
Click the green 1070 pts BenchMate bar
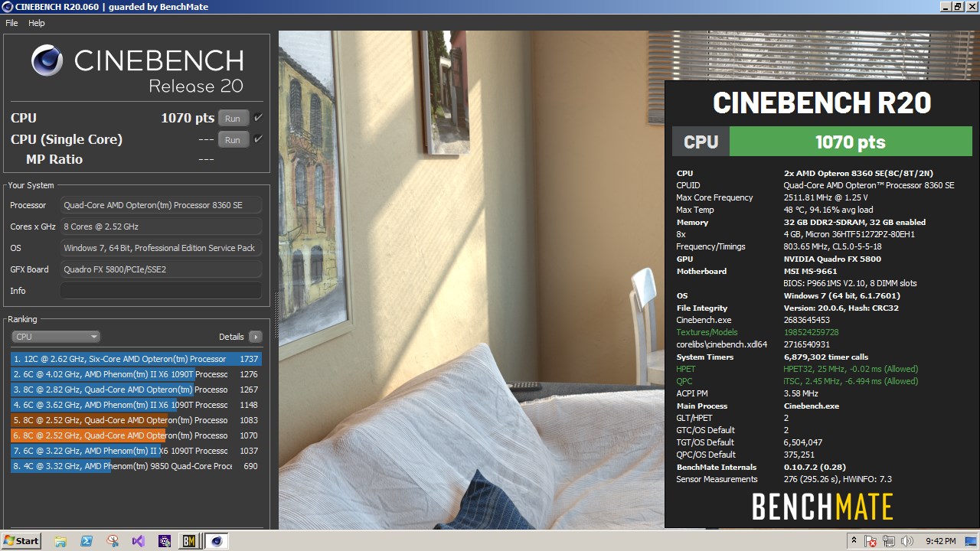click(851, 142)
